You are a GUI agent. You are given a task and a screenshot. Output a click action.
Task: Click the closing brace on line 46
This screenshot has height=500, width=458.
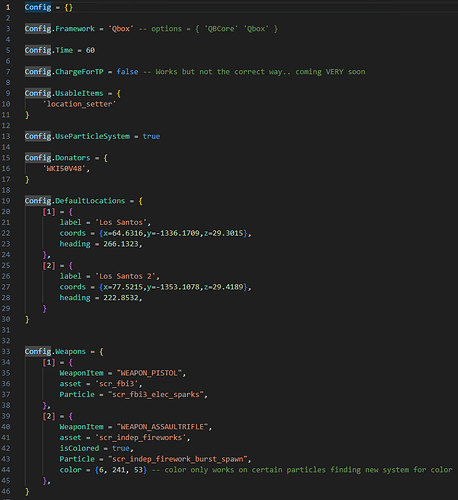pyautogui.click(x=27, y=491)
